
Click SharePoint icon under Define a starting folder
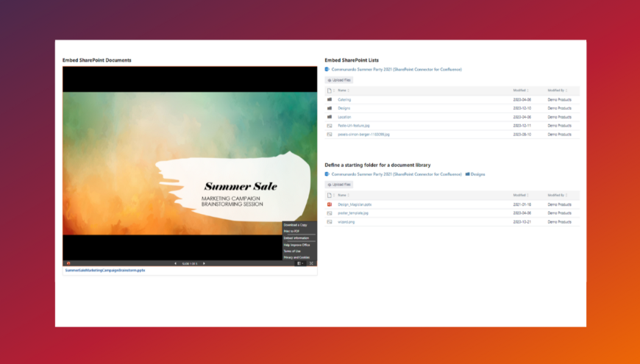327,174
